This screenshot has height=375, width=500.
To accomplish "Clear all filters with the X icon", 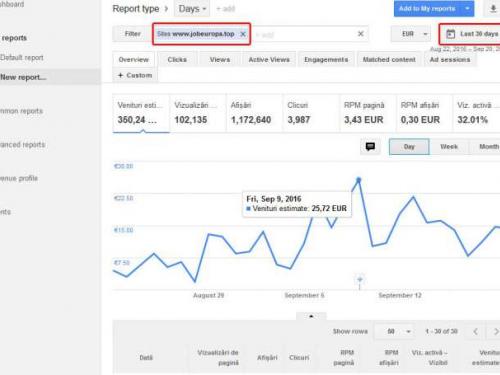I will [361, 34].
